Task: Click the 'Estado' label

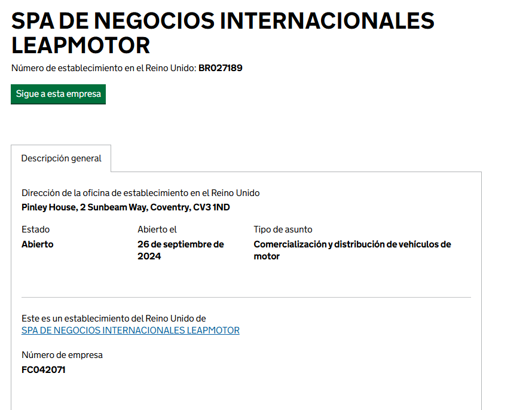Action: [x=35, y=230]
